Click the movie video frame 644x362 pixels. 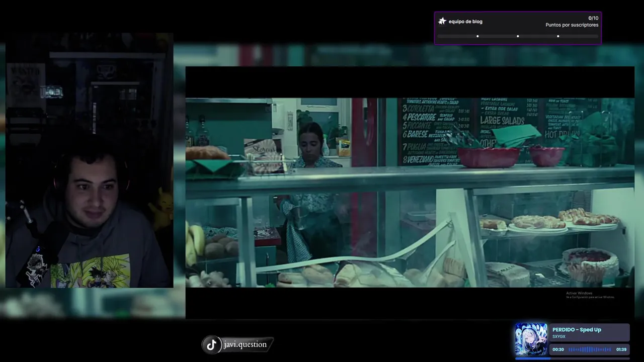410,193
